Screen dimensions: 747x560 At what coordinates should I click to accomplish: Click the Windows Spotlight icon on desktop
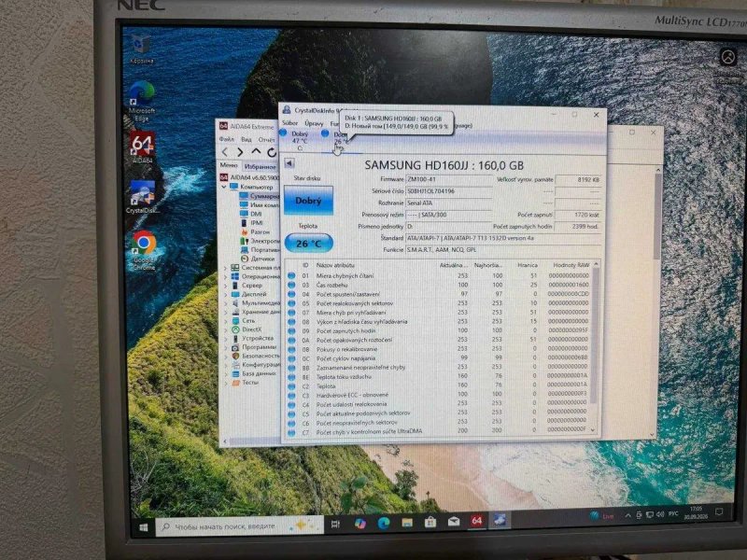727,57
